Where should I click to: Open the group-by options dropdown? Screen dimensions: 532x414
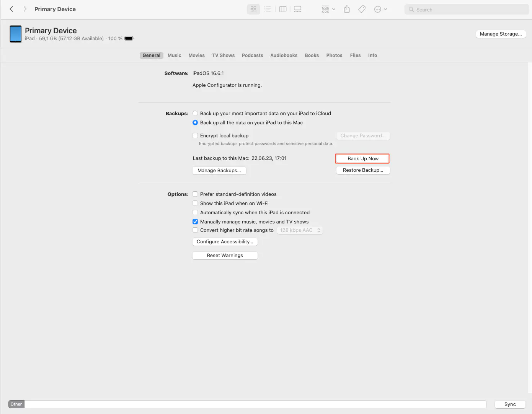coord(328,9)
